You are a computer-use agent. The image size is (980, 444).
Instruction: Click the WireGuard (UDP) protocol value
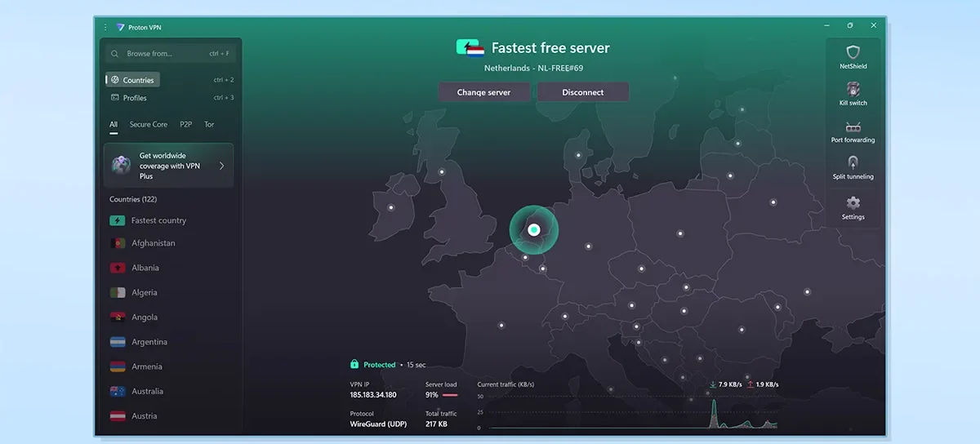pos(379,424)
